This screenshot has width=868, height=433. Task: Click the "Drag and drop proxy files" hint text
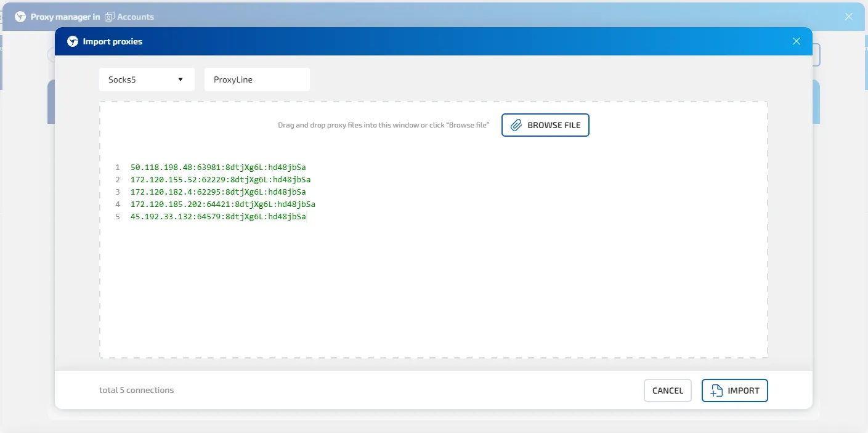tap(383, 125)
